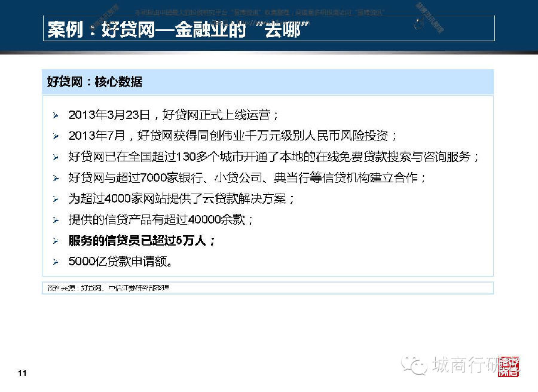The image size is (538, 392).
Task: Click the arrow bullet before '为超过4000家网站'
Action: (x=56, y=199)
